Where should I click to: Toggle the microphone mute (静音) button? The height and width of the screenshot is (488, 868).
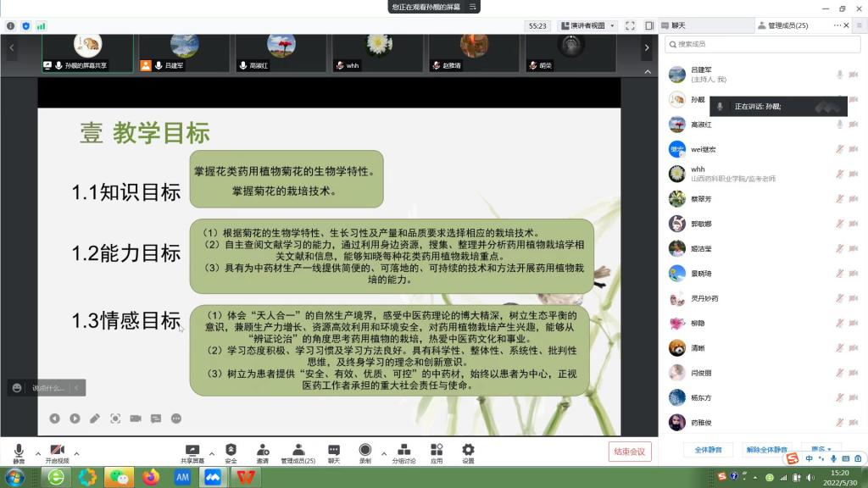(x=18, y=450)
